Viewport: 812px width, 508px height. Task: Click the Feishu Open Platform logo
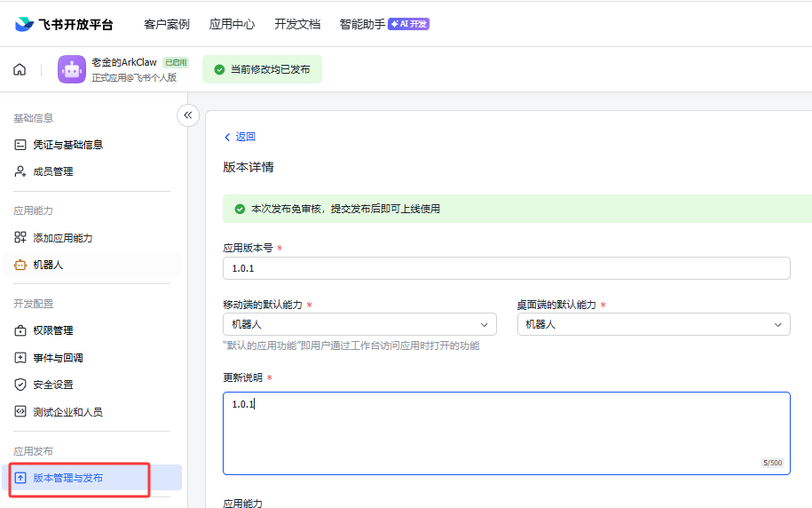coord(64,24)
